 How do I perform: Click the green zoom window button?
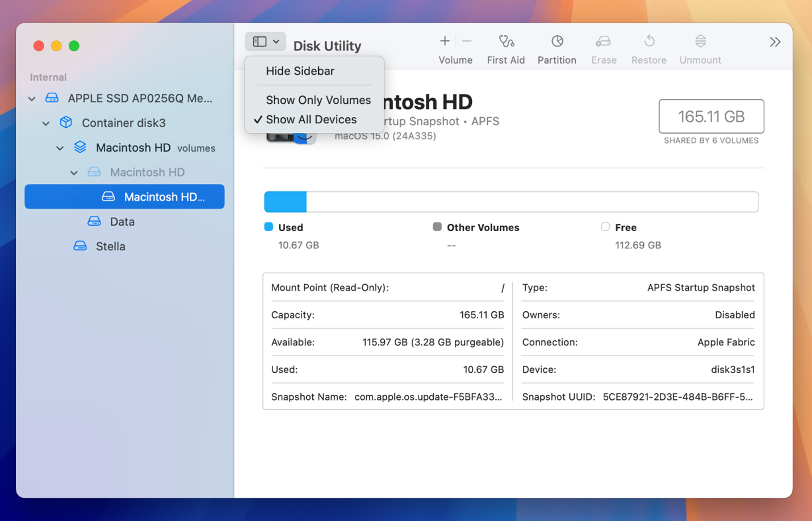pyautogui.click(x=74, y=46)
